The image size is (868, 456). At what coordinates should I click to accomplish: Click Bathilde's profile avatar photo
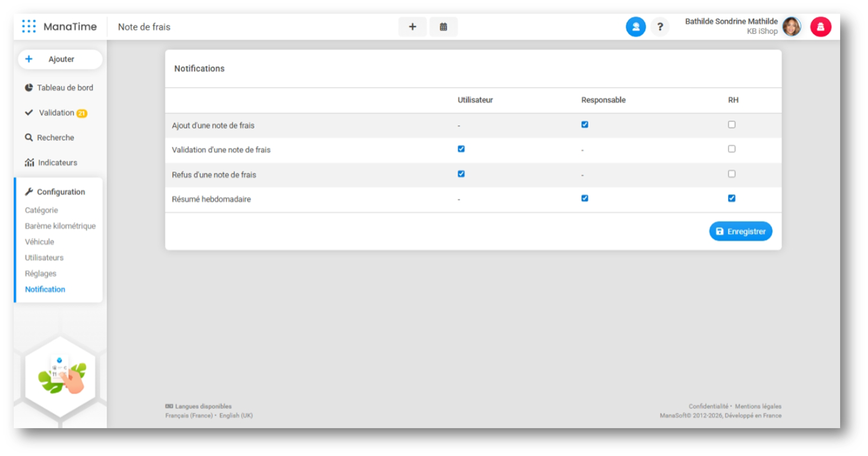(791, 27)
